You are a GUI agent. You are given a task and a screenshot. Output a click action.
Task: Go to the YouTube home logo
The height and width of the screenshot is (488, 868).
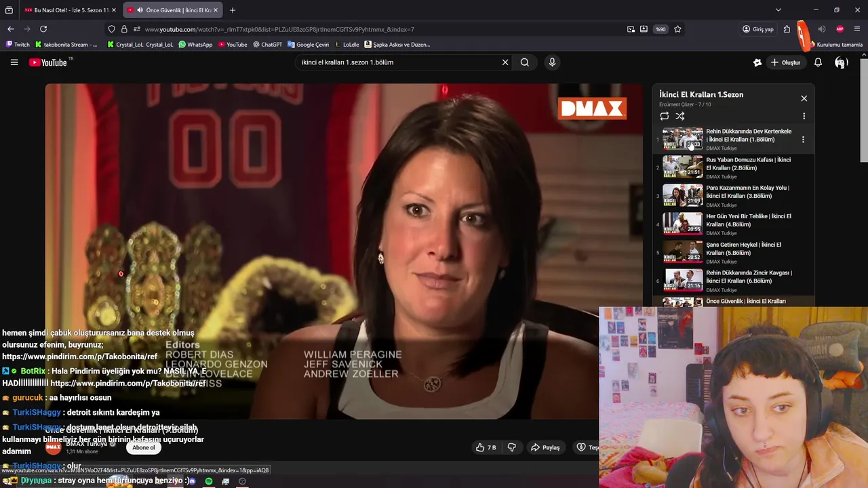47,62
